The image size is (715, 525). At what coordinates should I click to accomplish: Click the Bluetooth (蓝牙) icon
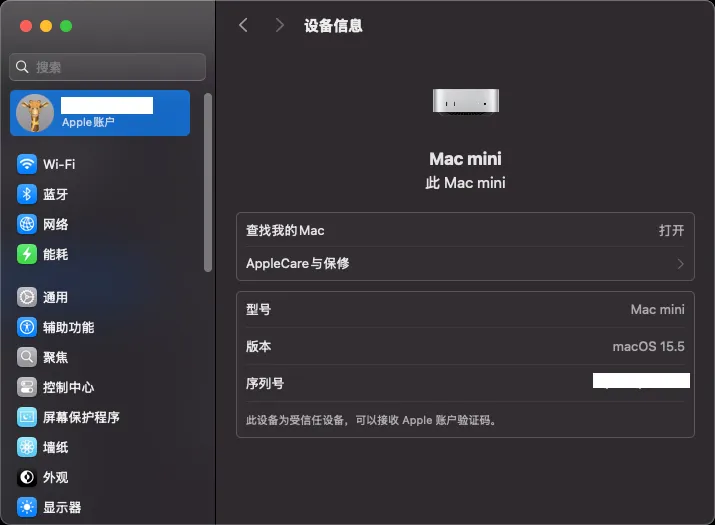27,194
